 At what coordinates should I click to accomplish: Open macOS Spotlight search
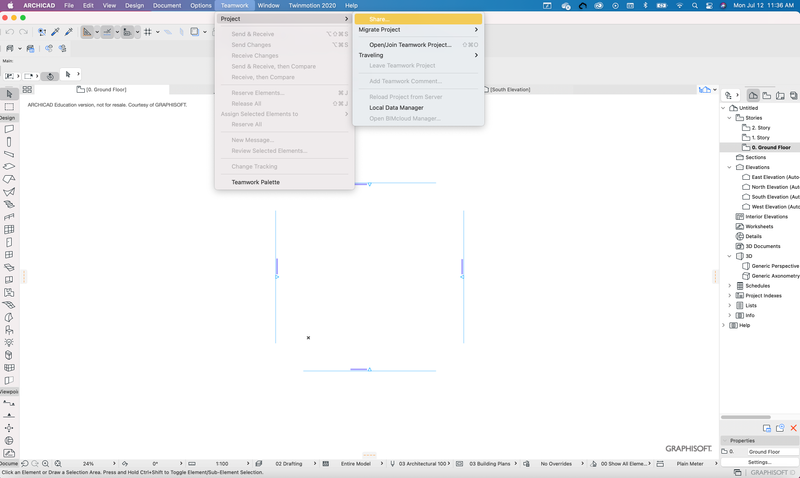(694, 6)
